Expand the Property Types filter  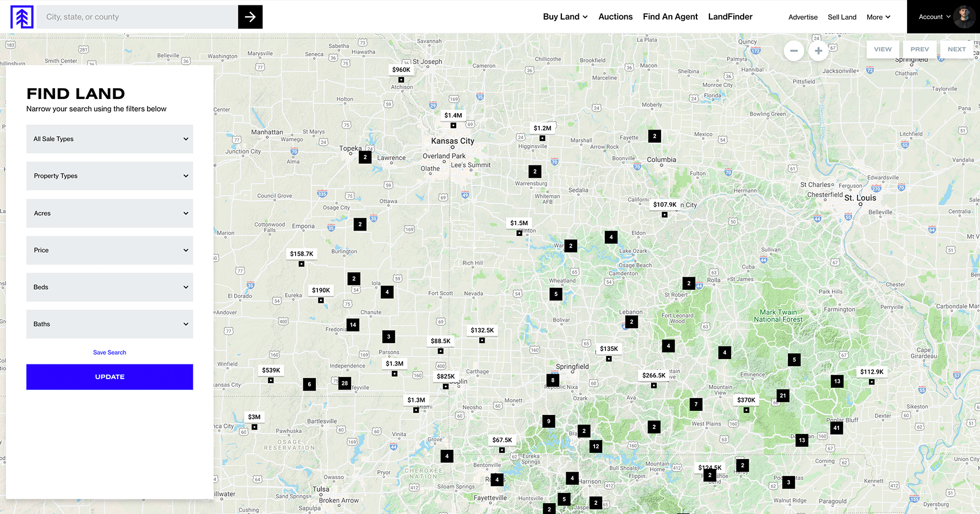pyautogui.click(x=109, y=176)
